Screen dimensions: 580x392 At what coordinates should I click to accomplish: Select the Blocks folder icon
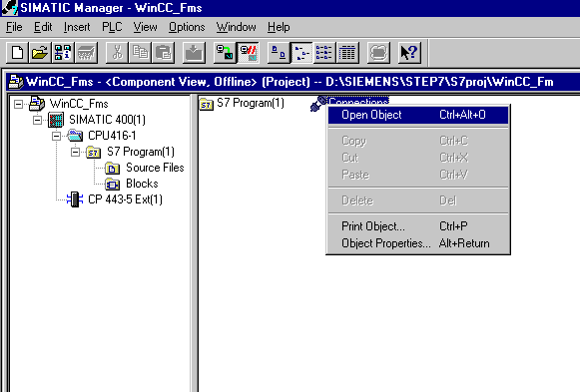pyautogui.click(x=113, y=184)
